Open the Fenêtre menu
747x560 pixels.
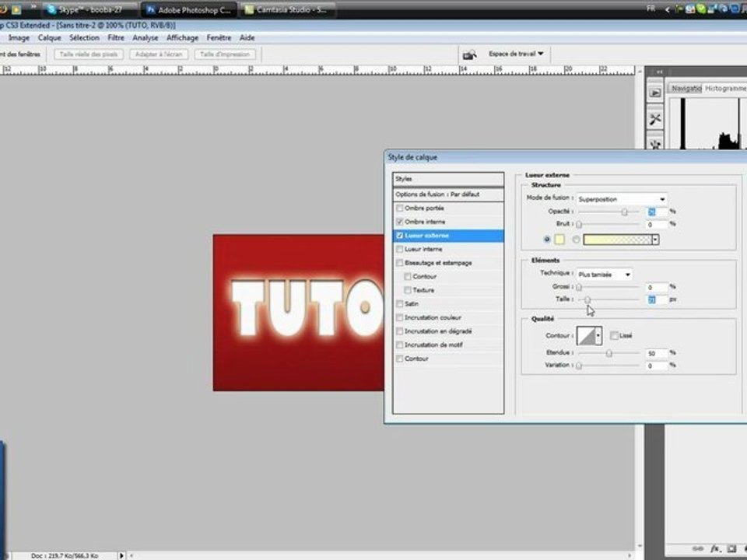[219, 37]
